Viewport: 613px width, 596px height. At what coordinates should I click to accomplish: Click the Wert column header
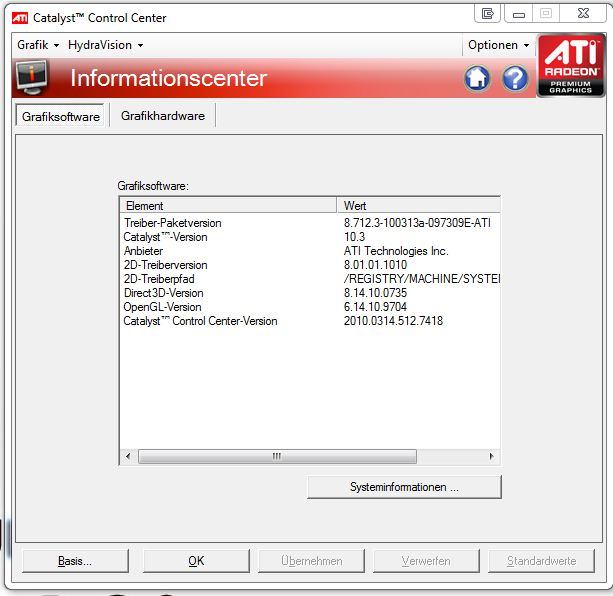click(418, 205)
